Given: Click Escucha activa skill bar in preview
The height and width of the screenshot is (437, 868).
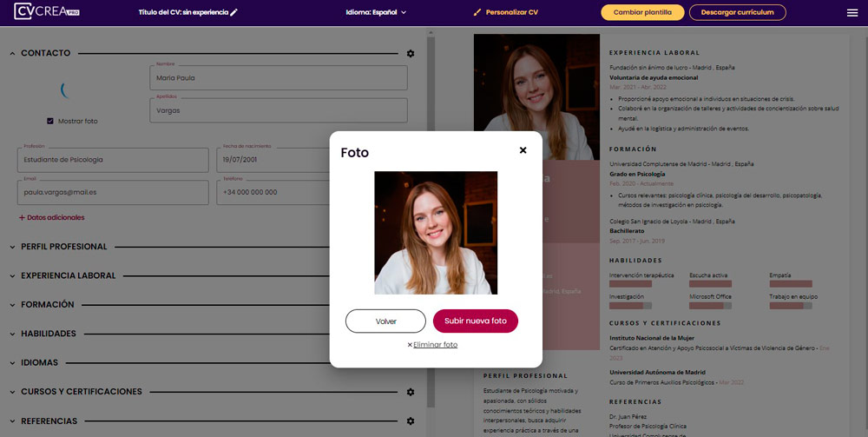Looking at the screenshot, I should 710,284.
